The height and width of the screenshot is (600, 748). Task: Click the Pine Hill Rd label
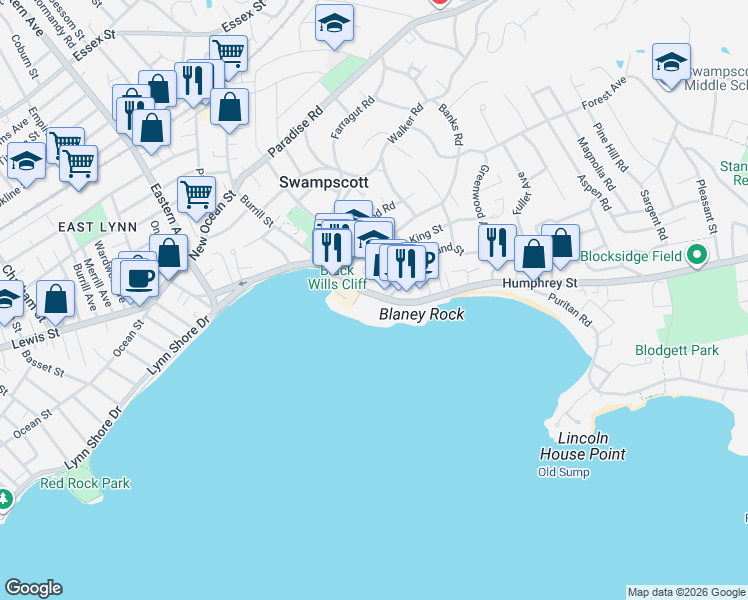click(611, 147)
